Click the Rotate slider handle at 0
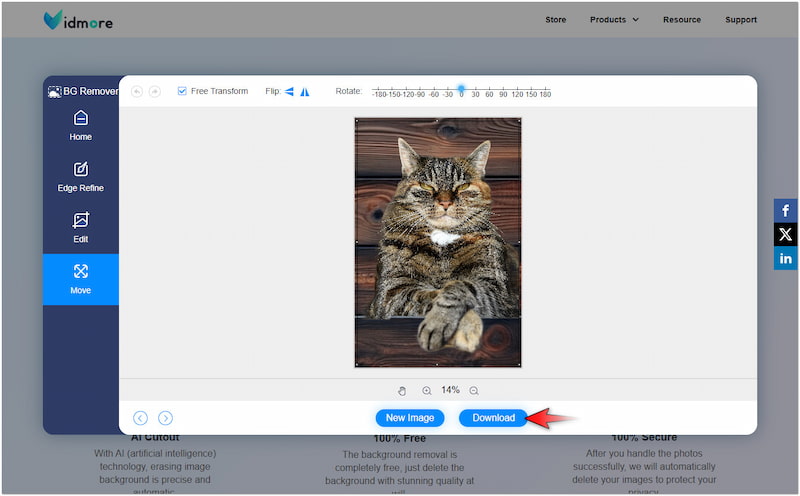 pos(461,88)
